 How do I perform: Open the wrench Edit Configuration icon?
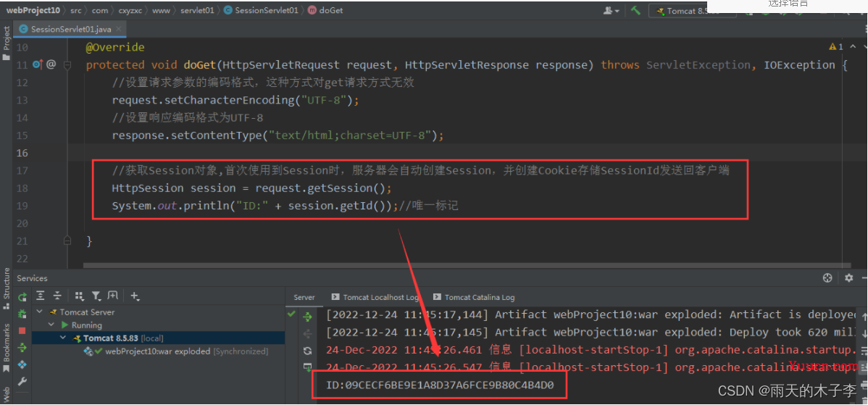22,382
